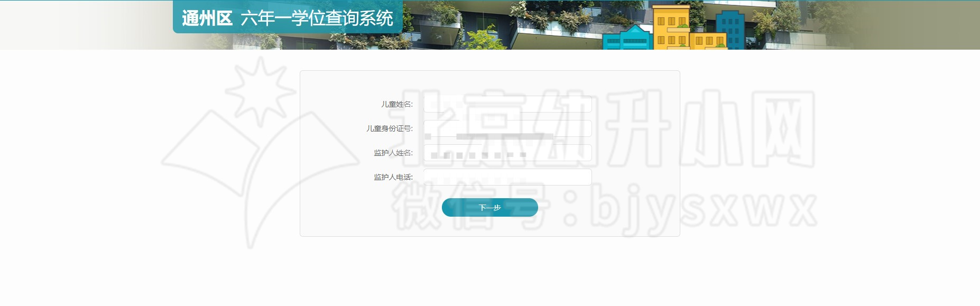Click the 儿童身份证号 label
980x306 pixels.
pyautogui.click(x=389, y=128)
